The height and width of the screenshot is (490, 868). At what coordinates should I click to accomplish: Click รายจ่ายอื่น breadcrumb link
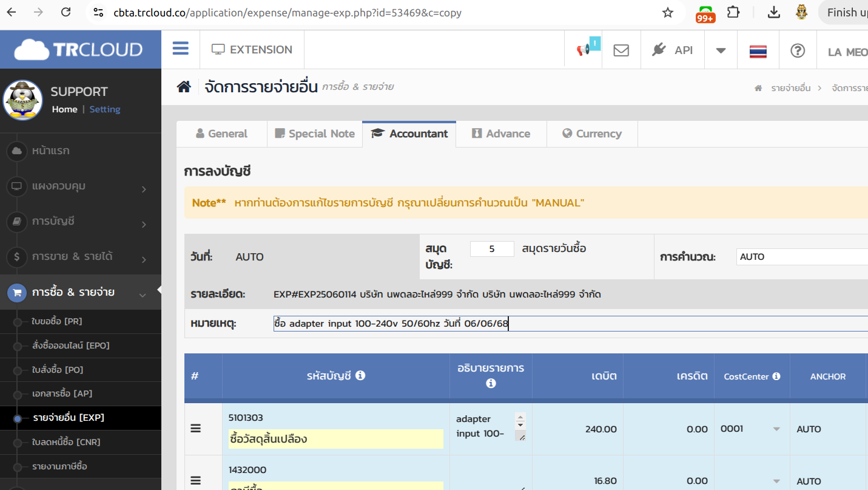click(x=790, y=88)
